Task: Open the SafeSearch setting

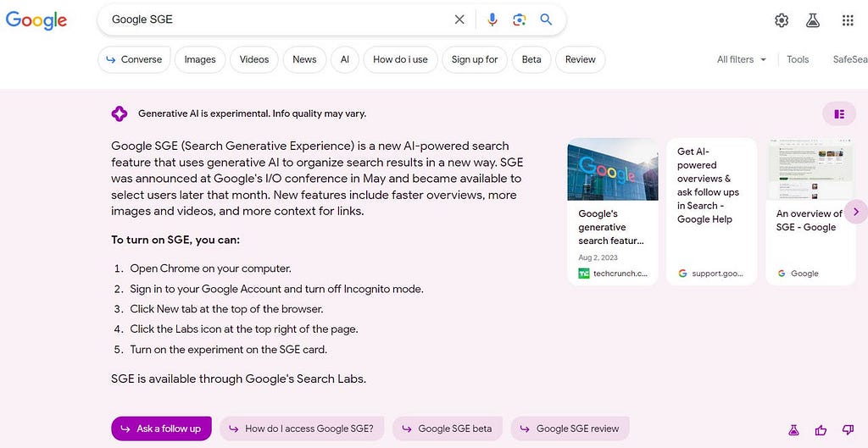Action: (x=850, y=59)
